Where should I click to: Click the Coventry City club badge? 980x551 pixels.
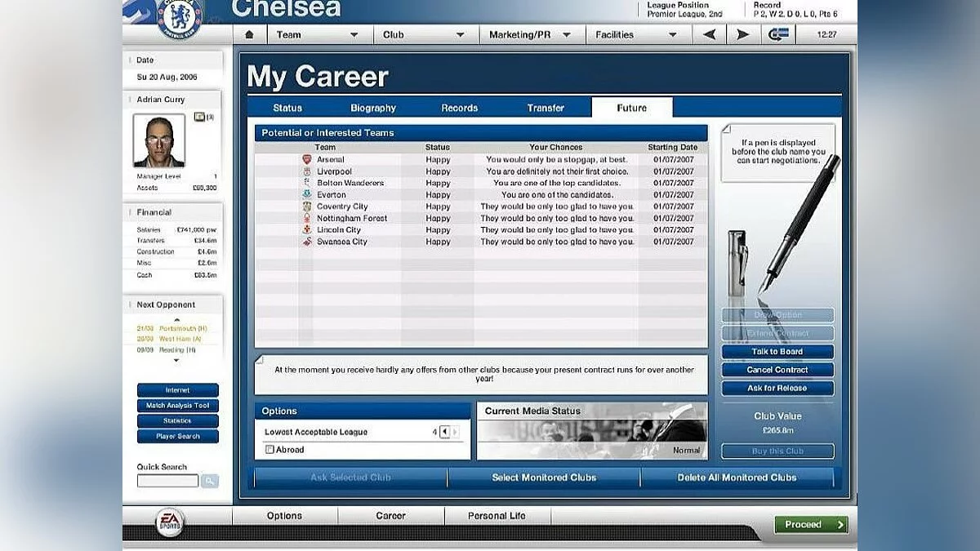307,207
